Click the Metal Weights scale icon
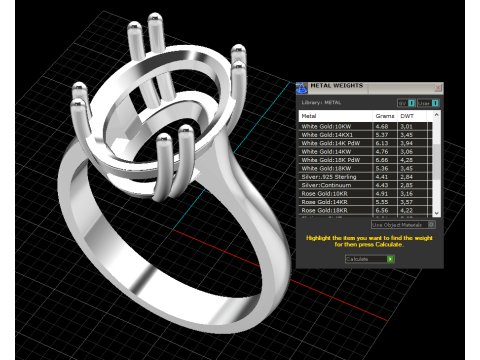 tap(302, 88)
